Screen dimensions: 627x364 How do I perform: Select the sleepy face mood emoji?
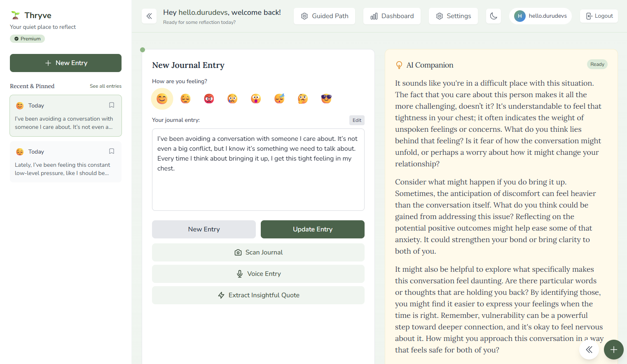click(x=279, y=99)
